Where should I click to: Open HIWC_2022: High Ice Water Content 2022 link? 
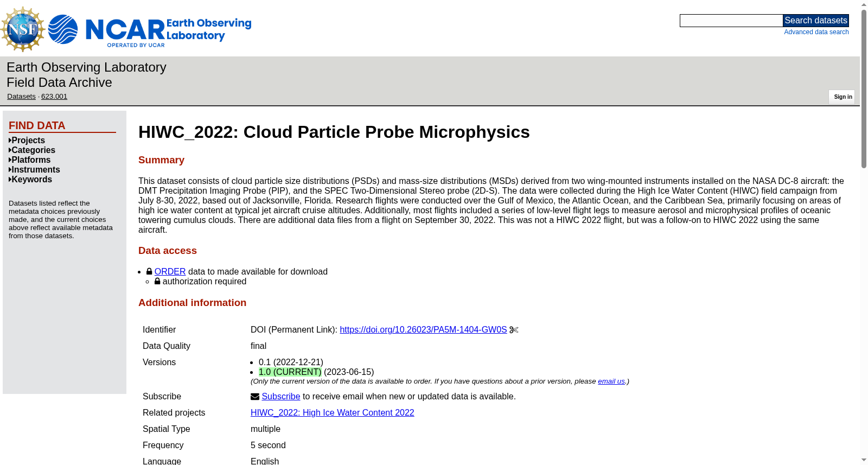tap(332, 413)
